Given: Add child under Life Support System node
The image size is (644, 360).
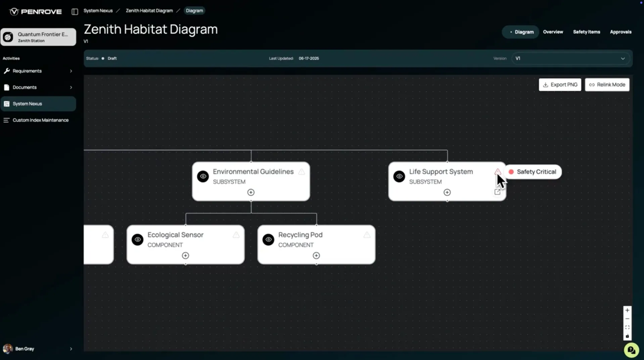Looking at the screenshot, I should (x=447, y=192).
